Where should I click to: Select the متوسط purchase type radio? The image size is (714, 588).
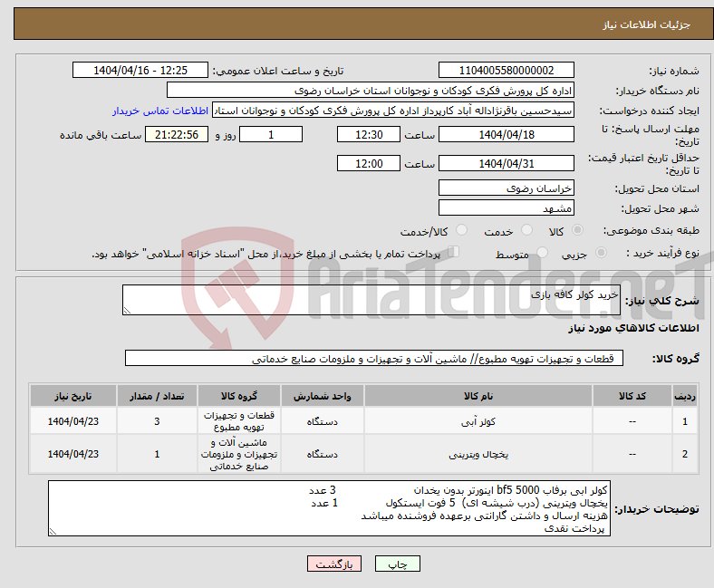543,253
